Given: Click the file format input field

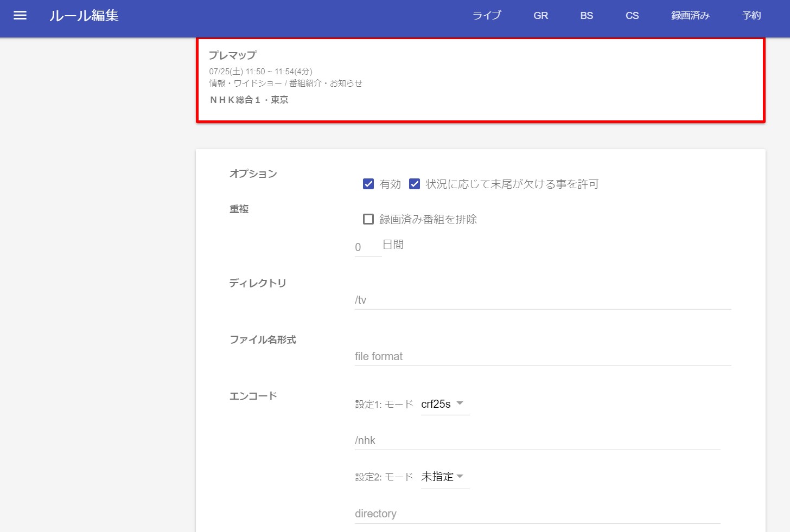Looking at the screenshot, I should [543, 356].
